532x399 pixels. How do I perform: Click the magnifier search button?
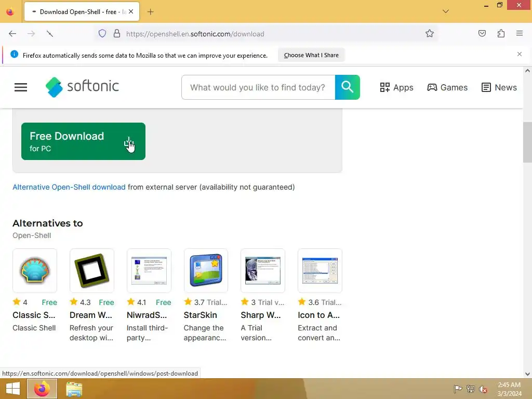coord(348,87)
